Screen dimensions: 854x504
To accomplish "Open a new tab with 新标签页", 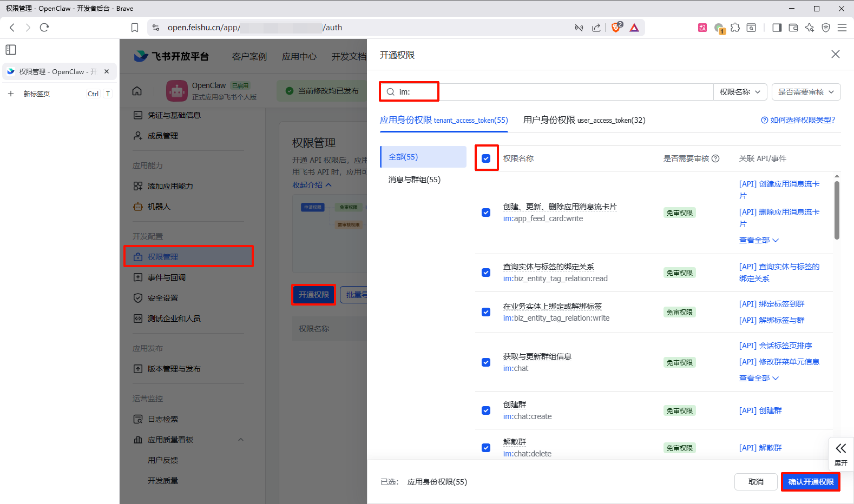I will click(36, 94).
